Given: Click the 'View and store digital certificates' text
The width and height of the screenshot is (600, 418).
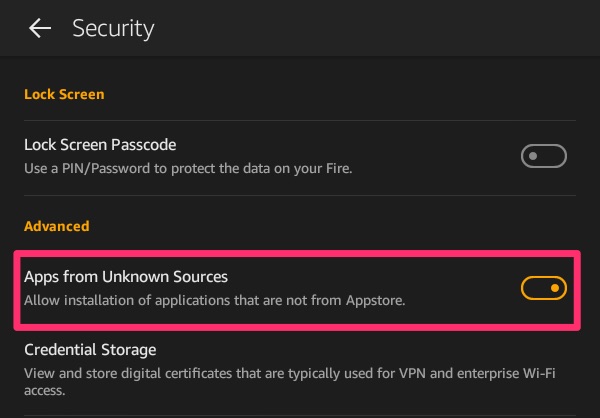Looking at the screenshot, I should point(289,382).
